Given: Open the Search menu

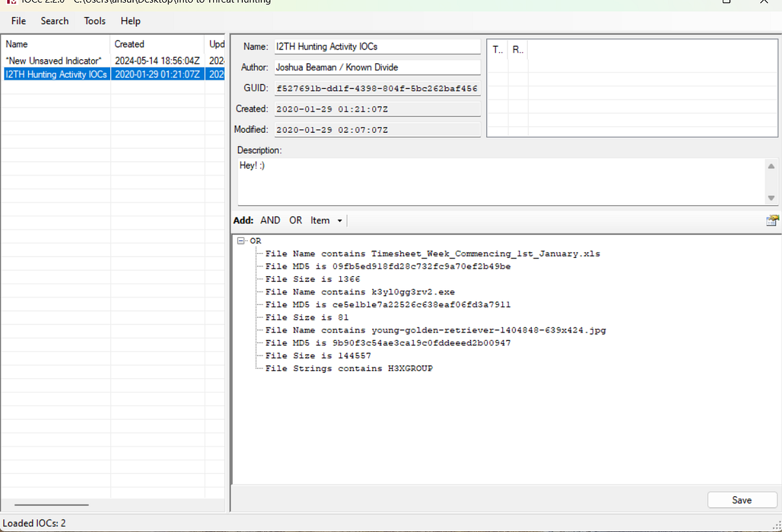Looking at the screenshot, I should [55, 21].
